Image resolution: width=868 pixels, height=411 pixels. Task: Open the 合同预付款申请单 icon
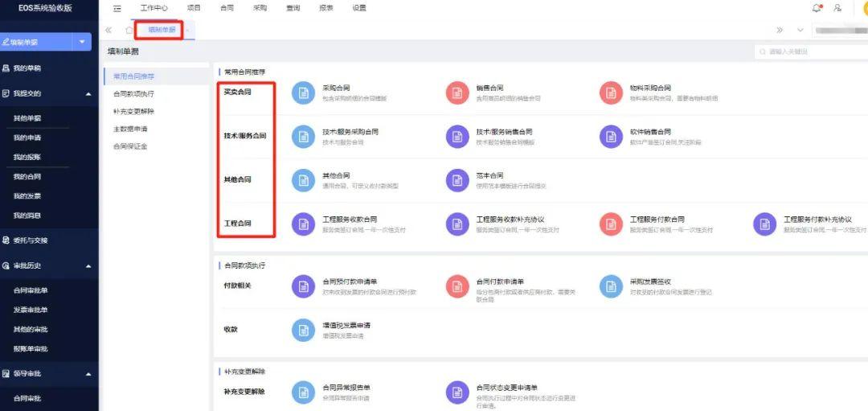coord(303,286)
